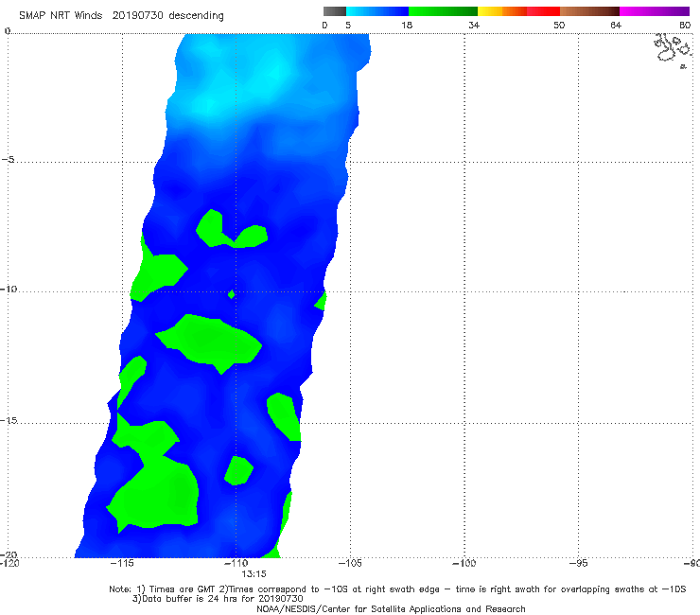
Task: Select the brown segment of the color bar
Action: click(x=589, y=11)
